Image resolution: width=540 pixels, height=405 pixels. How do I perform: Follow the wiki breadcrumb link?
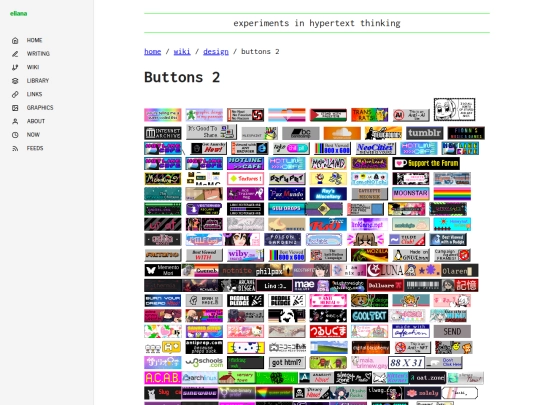coord(182,52)
